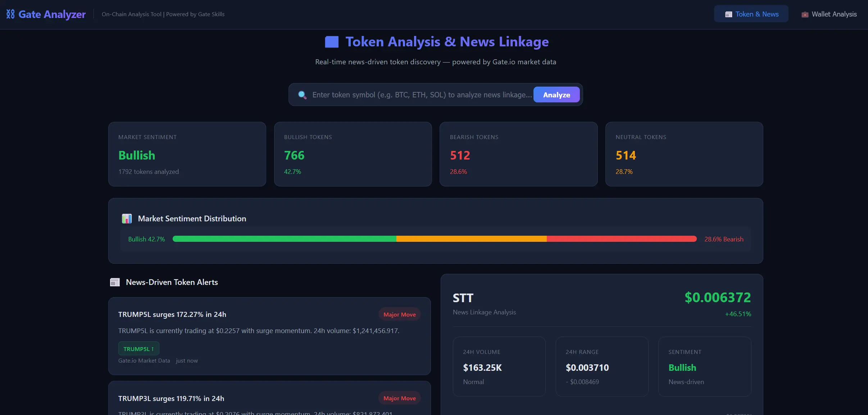Screen dimensions: 868x415
Task: Click the TRUMP5L token tag
Action: click(138, 349)
